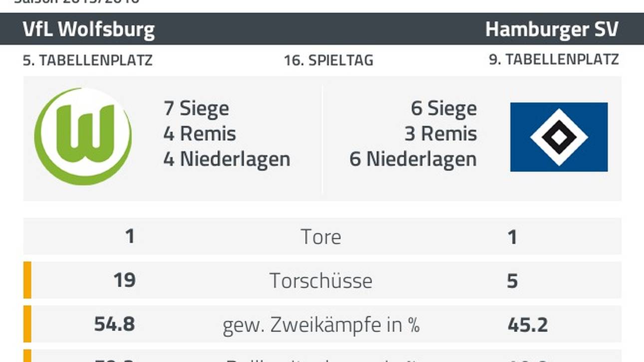Click the 9. Tabellenplatz label

554,60
